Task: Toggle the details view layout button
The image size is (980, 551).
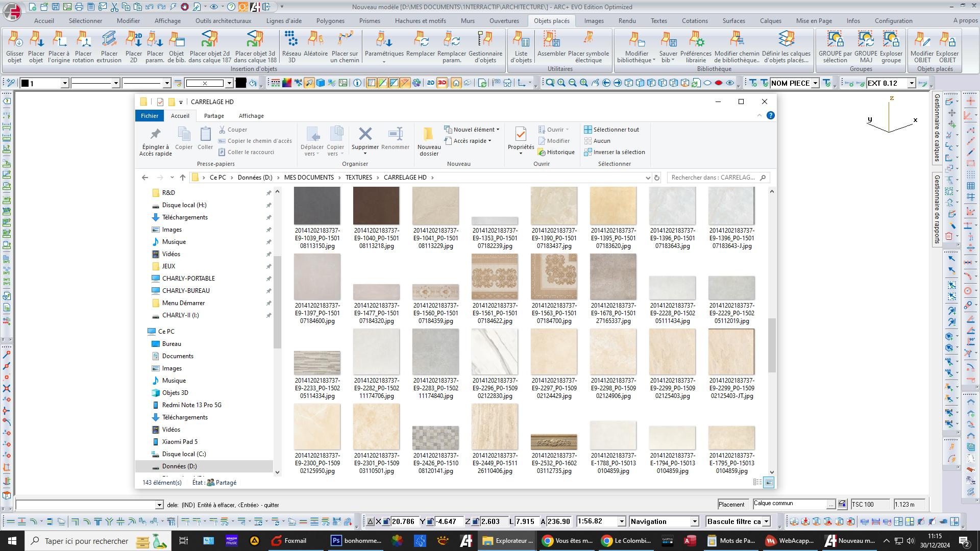Action: tap(757, 482)
